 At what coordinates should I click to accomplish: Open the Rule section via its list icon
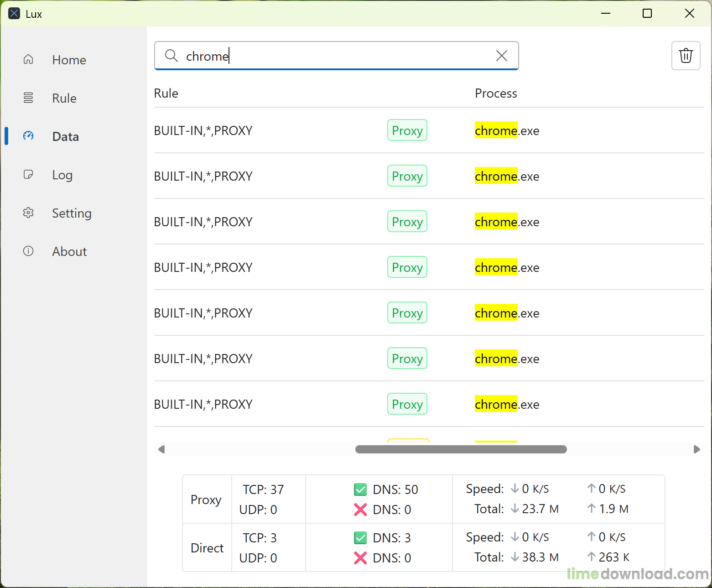pyautogui.click(x=28, y=98)
